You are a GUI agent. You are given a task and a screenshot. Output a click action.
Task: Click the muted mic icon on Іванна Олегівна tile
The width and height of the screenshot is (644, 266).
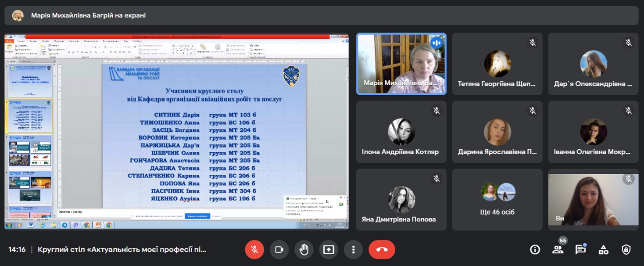(629, 111)
